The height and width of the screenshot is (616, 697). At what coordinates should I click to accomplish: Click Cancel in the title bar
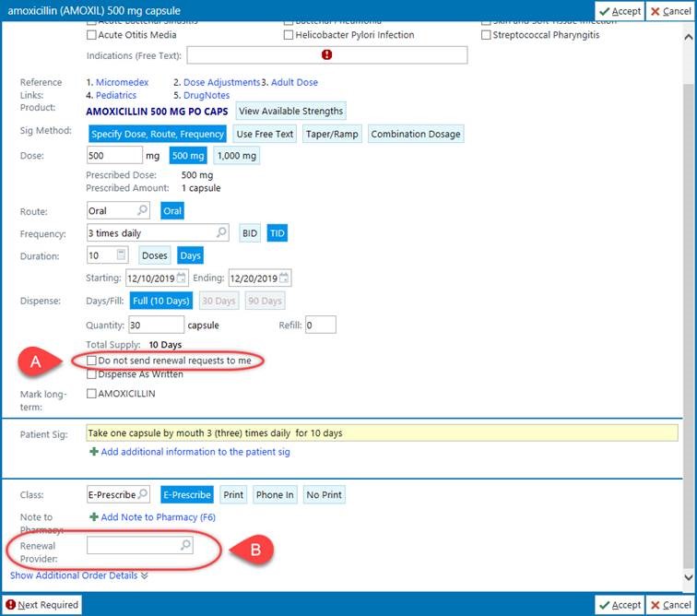pyautogui.click(x=671, y=11)
